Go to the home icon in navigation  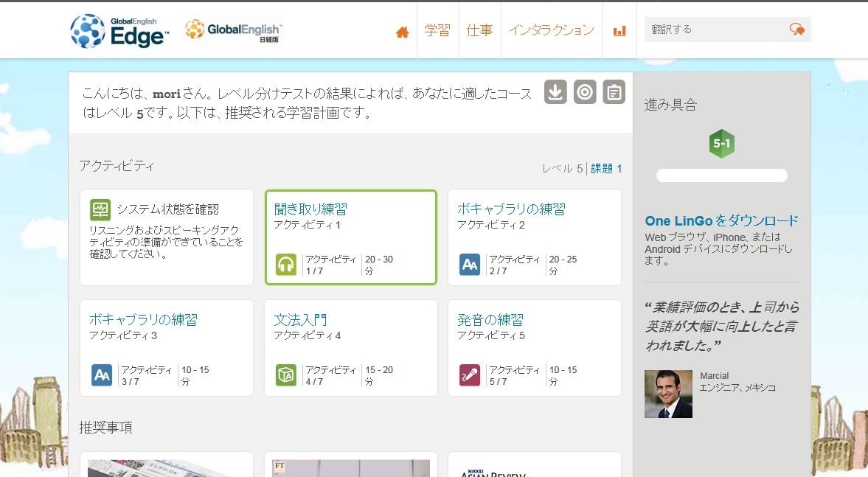click(403, 32)
